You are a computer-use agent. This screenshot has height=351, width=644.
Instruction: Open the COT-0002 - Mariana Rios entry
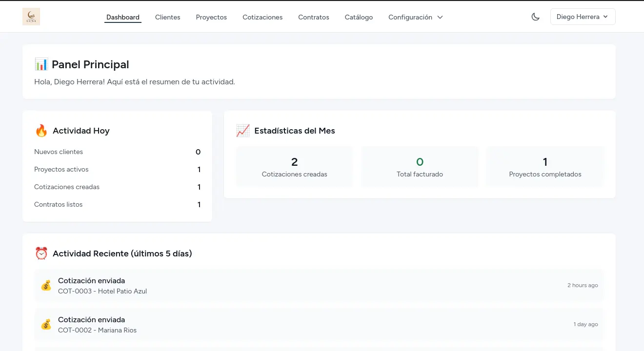pos(319,325)
